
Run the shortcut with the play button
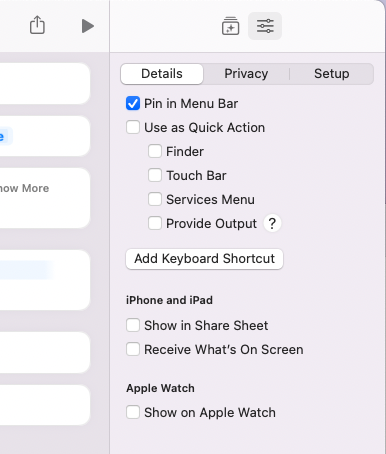(x=88, y=26)
